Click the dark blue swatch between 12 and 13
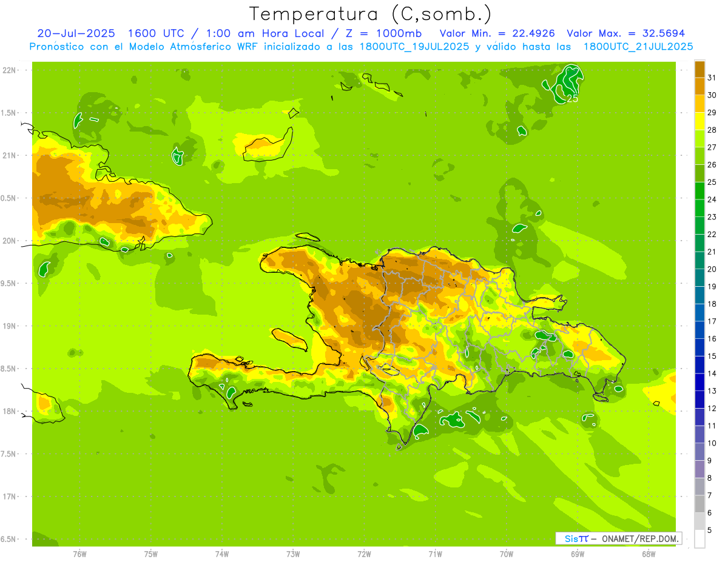Screen dimensions: 728x562 pyautogui.click(x=699, y=400)
